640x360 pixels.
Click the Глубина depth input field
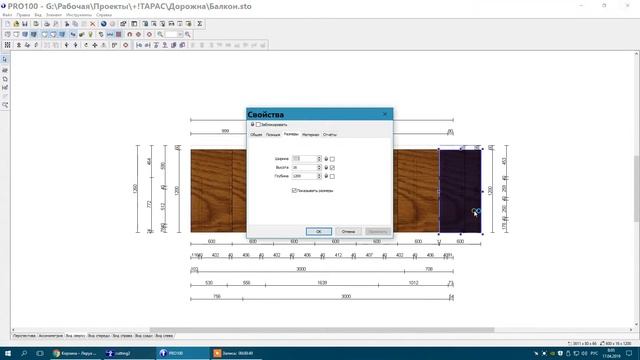(304, 176)
